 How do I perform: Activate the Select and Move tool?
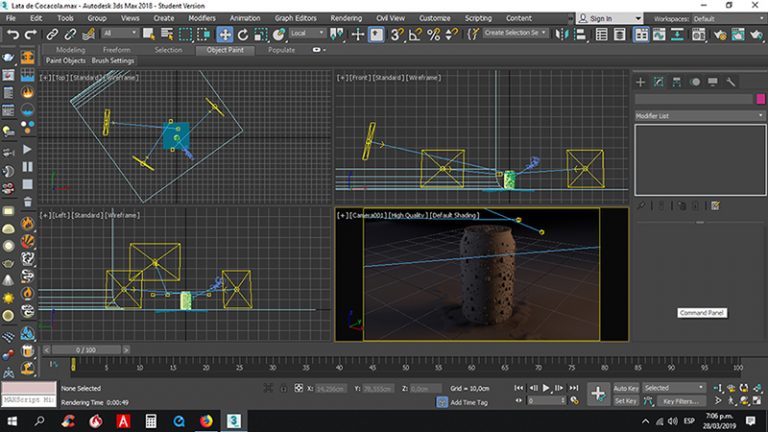(x=225, y=34)
